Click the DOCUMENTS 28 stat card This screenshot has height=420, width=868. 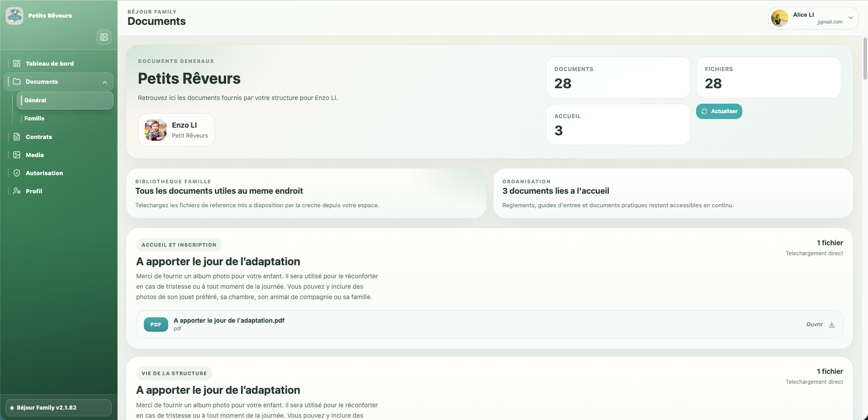tap(618, 77)
